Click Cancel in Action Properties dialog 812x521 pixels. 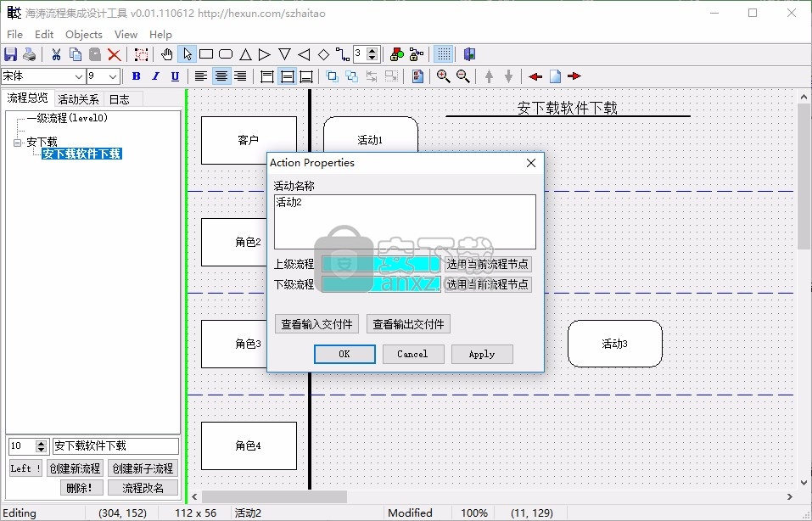tap(412, 354)
